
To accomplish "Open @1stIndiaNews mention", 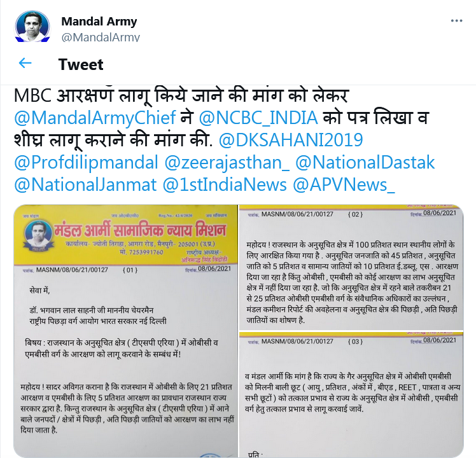I will [225, 185].
